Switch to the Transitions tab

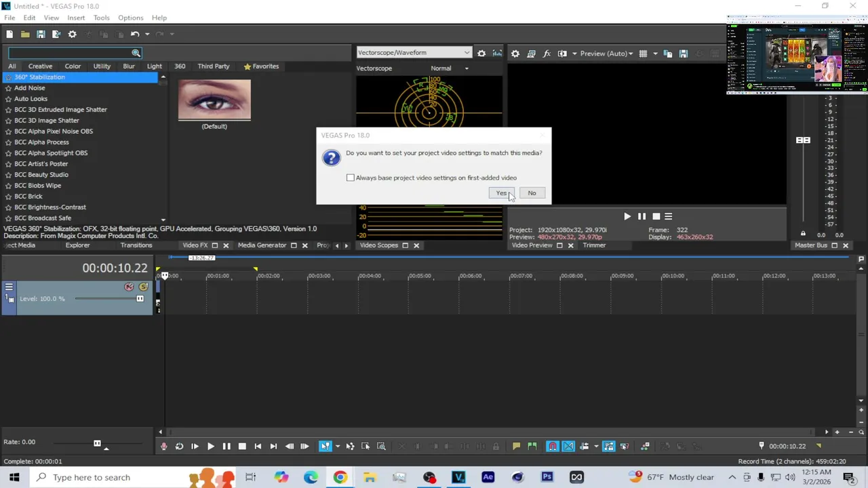point(136,245)
